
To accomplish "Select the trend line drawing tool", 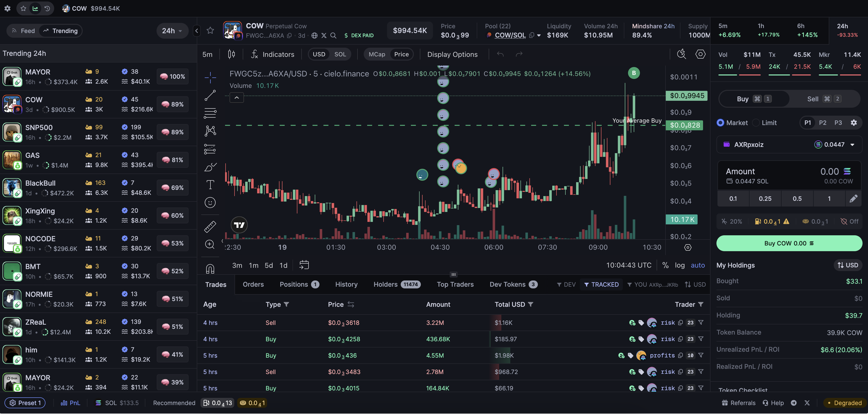I will [x=210, y=96].
